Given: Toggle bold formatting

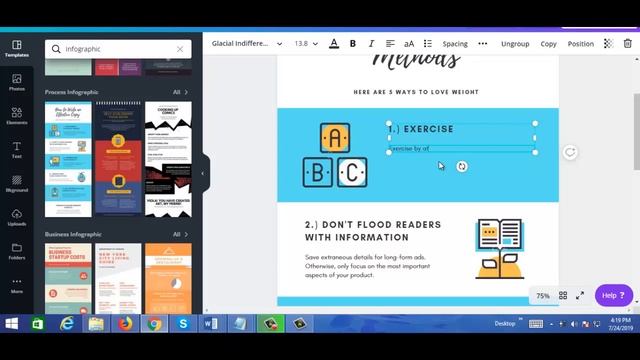Looking at the screenshot, I should tap(353, 44).
